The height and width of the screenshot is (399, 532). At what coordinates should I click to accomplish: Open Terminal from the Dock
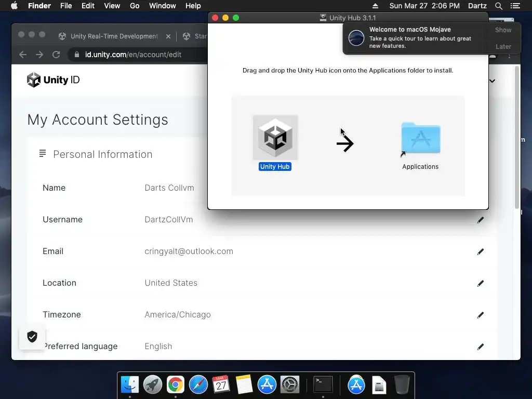click(x=323, y=385)
